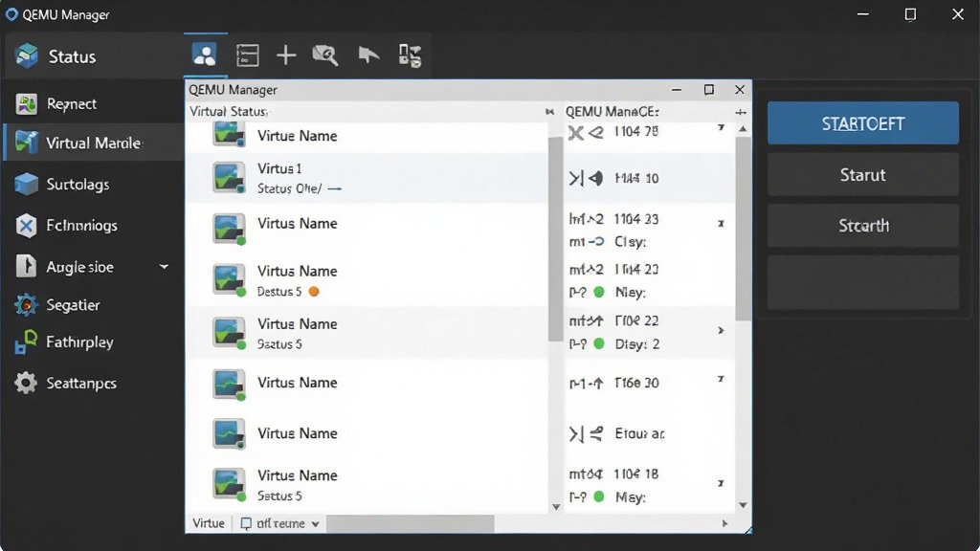The width and height of the screenshot is (980, 551).
Task: Click the Seattanpcs gear icon
Action: pyautogui.click(x=26, y=383)
